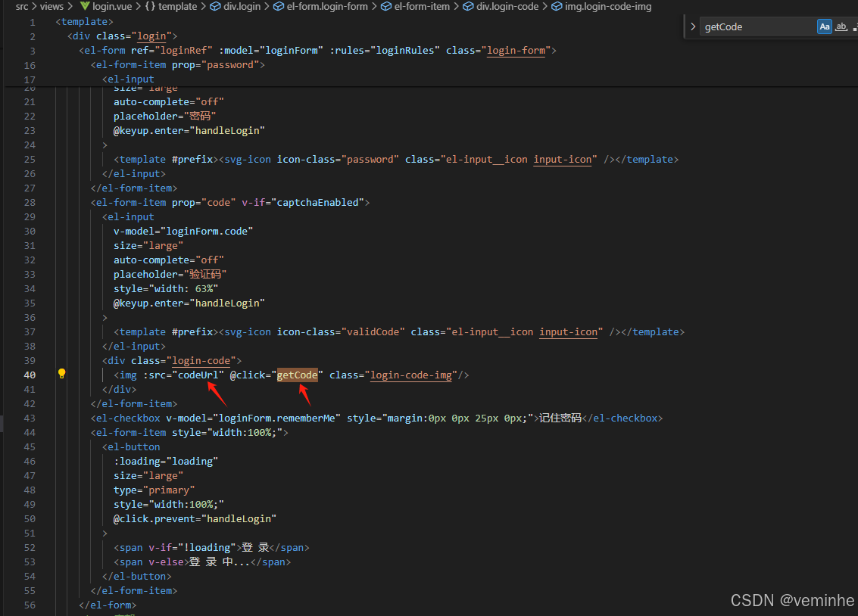Image resolution: width=858 pixels, height=616 pixels.
Task: Open the template symbol breadcrumb
Action: [x=170, y=7]
